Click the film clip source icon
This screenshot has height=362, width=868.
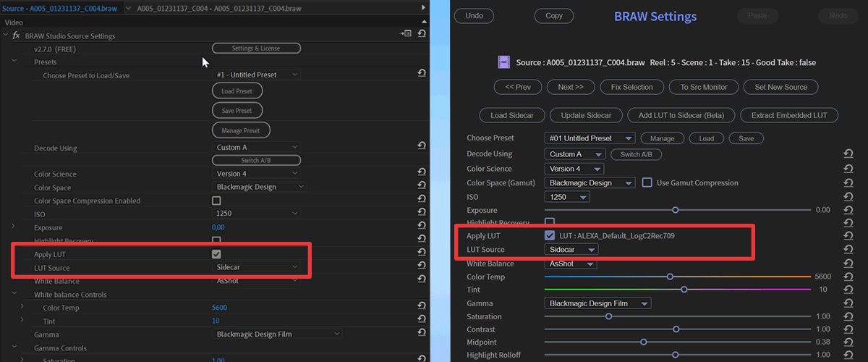click(x=504, y=62)
